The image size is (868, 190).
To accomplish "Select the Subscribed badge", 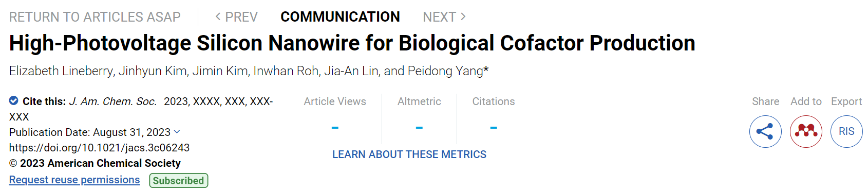I will pos(179,180).
